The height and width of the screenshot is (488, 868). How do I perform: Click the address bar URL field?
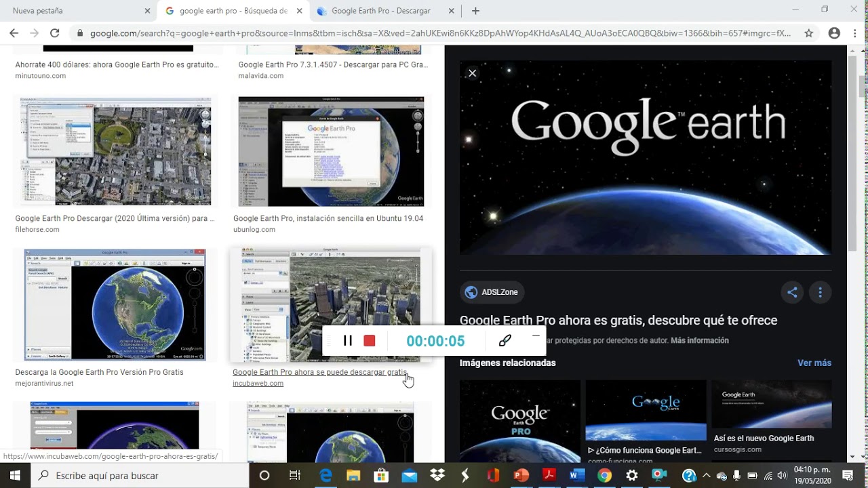440,33
